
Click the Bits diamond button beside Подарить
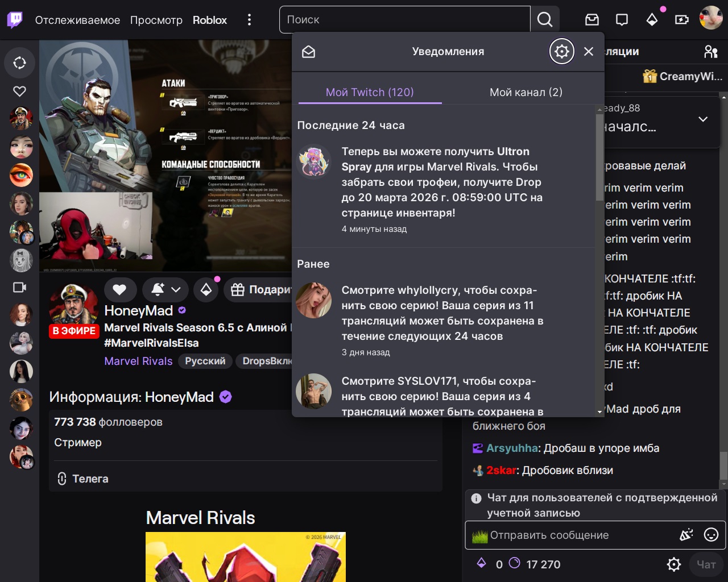[x=206, y=290]
